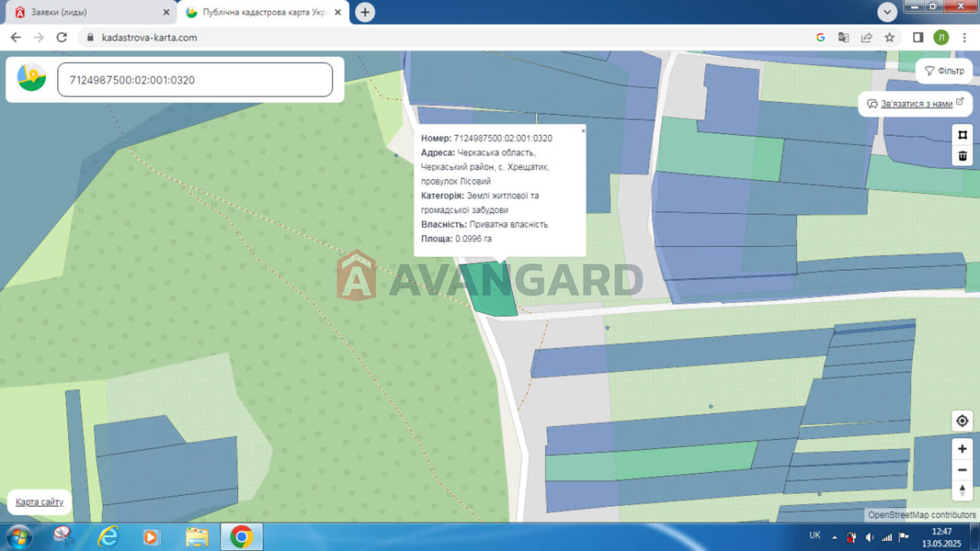Viewport: 980px width, 551px height.
Task: Bookmark this page with star icon
Action: 889,37
